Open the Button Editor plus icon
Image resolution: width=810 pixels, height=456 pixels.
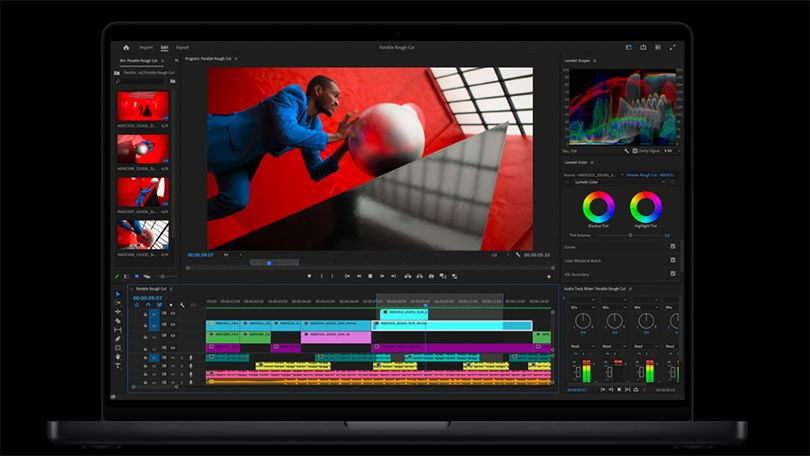click(549, 277)
